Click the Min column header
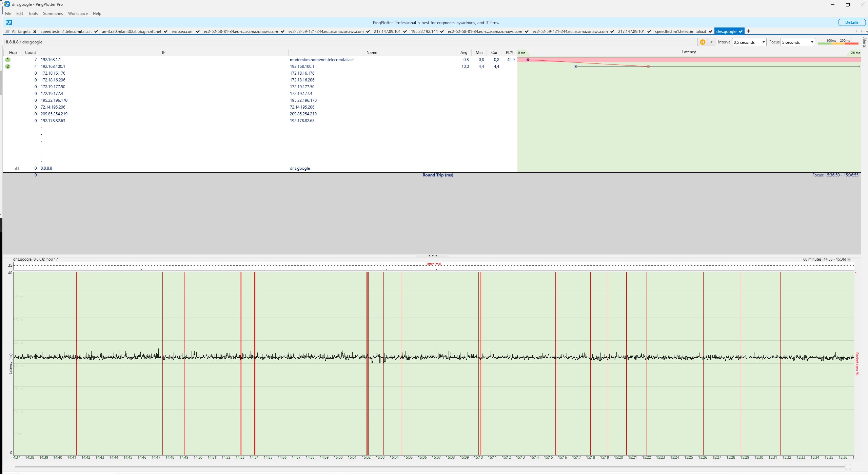868x474 pixels. [x=479, y=53]
